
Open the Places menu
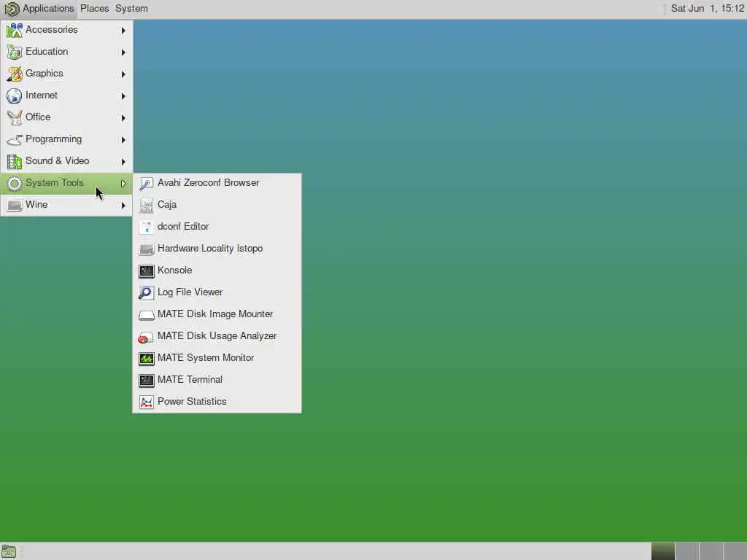click(94, 9)
